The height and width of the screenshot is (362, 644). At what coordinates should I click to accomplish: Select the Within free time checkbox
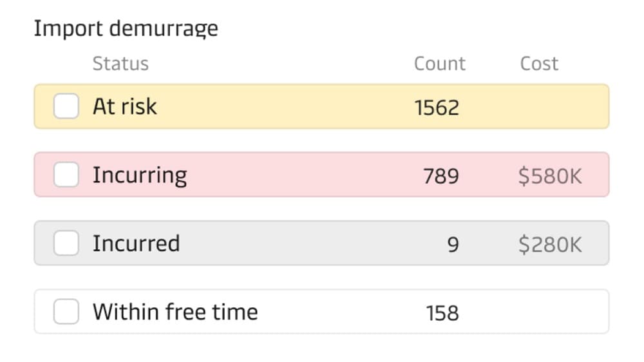tap(66, 312)
